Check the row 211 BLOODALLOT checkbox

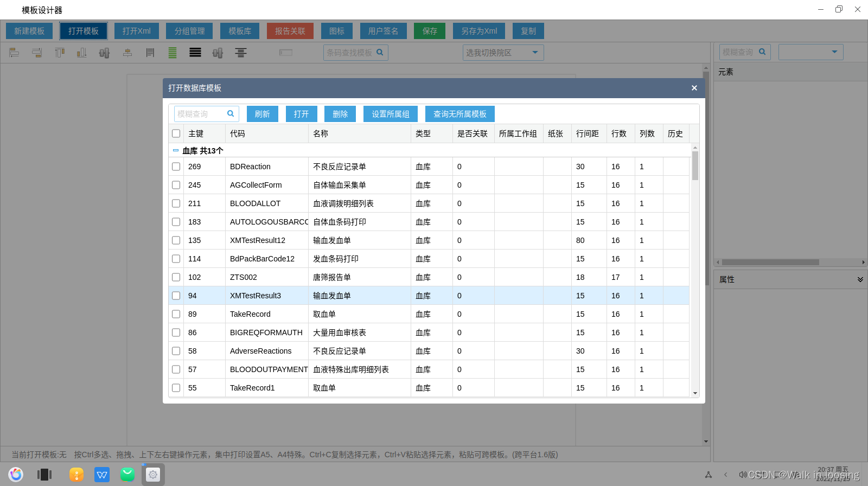(176, 203)
